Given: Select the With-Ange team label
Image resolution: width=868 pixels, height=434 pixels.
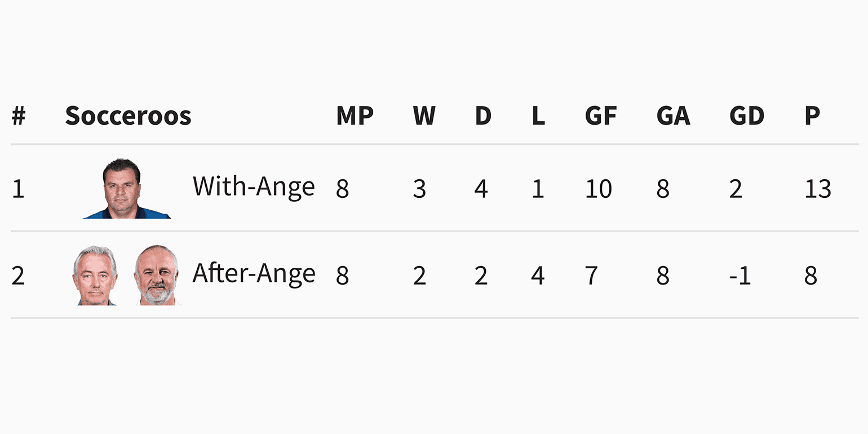Looking at the screenshot, I should tap(254, 187).
